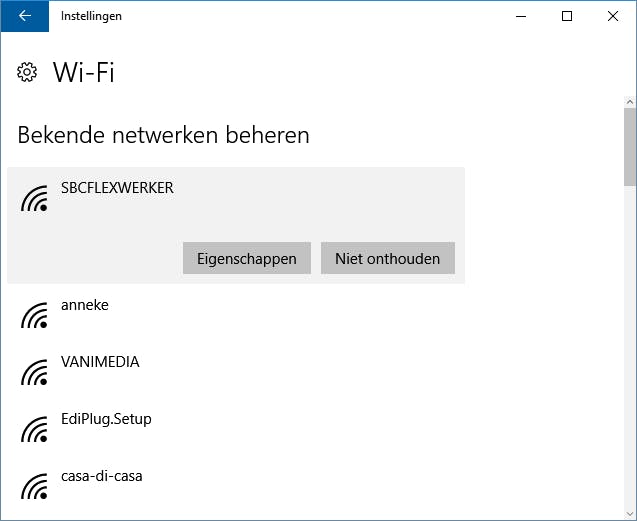This screenshot has width=637, height=521.
Task: Choose the EdiPlug.Setup network name
Action: point(106,419)
